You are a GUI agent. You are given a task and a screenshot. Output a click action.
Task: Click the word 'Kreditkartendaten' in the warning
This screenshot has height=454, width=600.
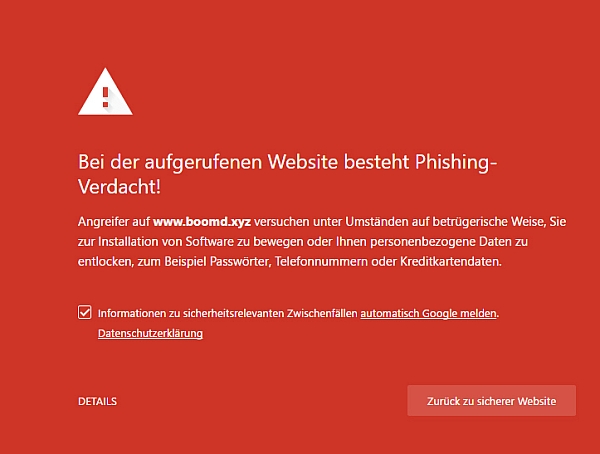tap(450, 261)
